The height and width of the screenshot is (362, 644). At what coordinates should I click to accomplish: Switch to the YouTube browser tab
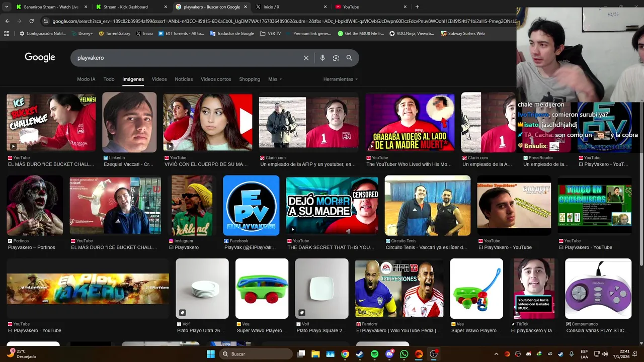point(371,7)
